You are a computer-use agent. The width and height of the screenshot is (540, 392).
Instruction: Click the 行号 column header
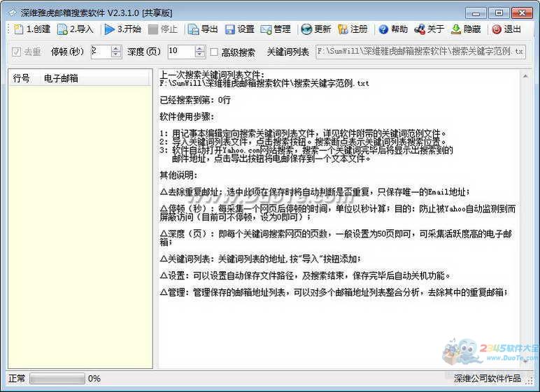22,78
